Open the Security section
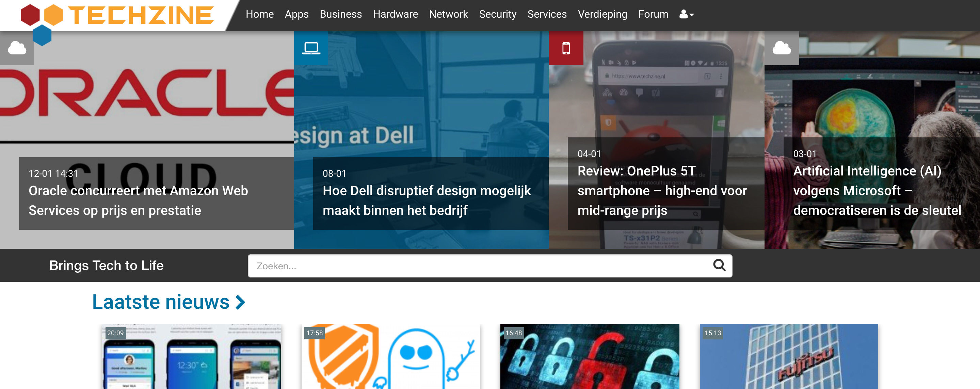 (498, 14)
